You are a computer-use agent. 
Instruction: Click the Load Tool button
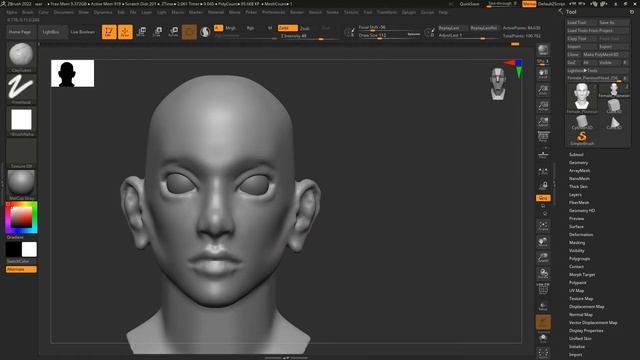tap(582, 22)
